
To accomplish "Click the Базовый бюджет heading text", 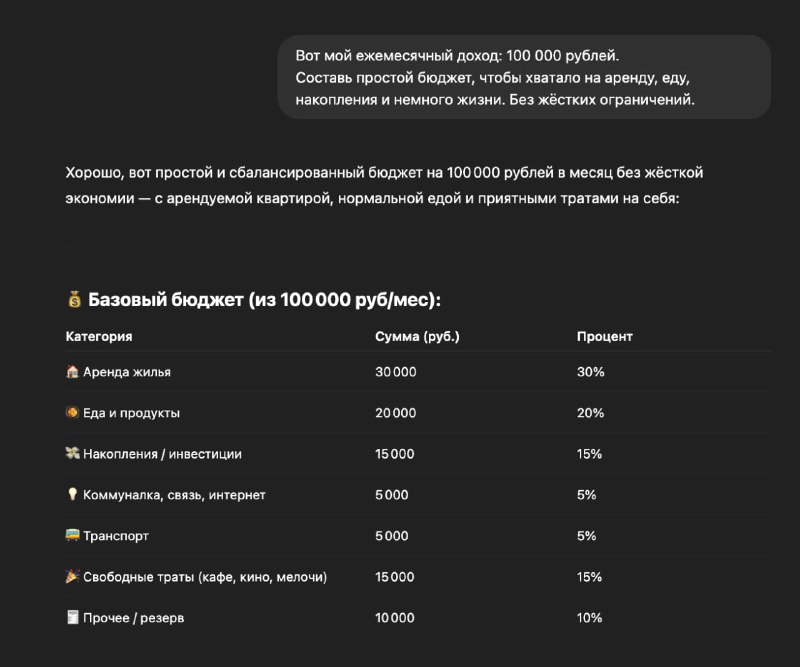I will [x=264, y=300].
